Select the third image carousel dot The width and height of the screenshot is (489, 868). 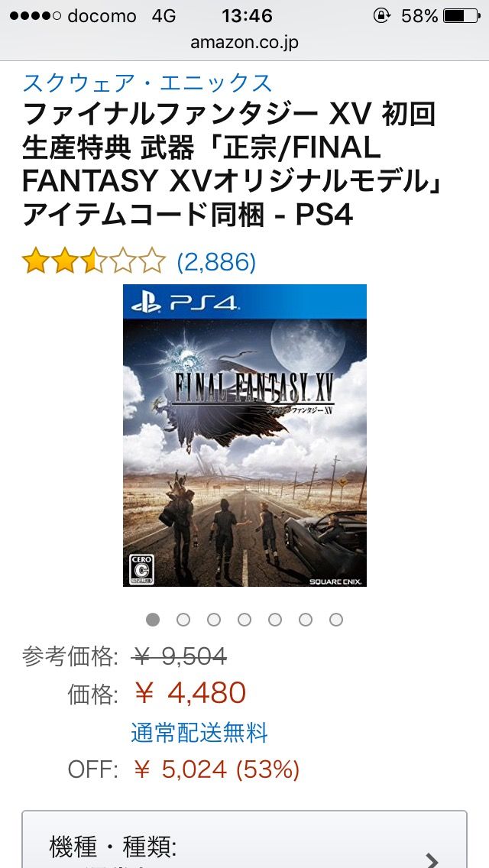tap(214, 620)
